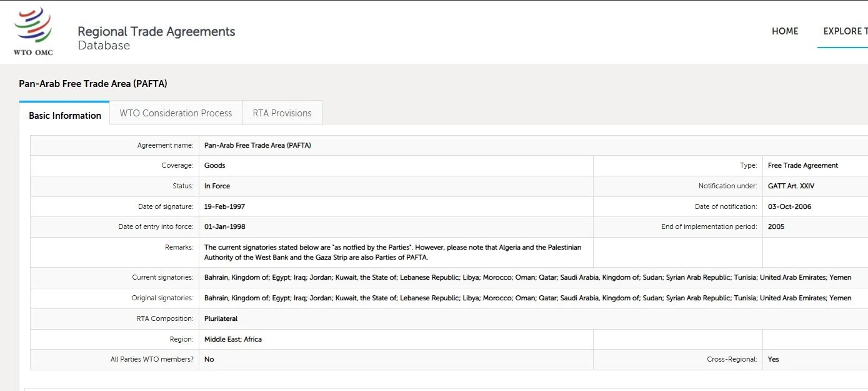Open the HOME menu item
The height and width of the screenshot is (391, 868).
(x=785, y=31)
